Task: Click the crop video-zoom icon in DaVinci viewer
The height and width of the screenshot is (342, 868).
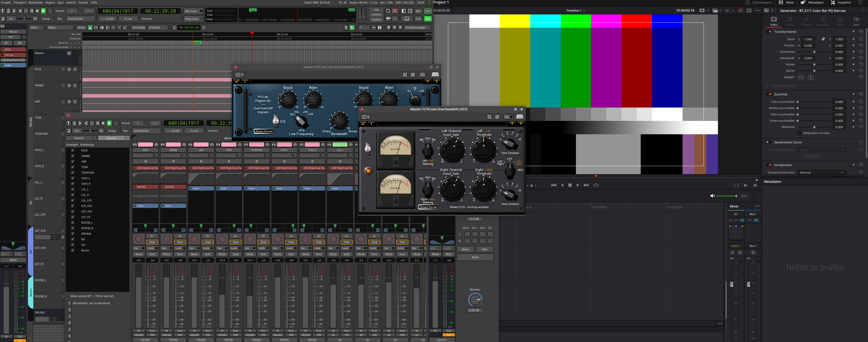Action: pyautogui.click(x=702, y=10)
